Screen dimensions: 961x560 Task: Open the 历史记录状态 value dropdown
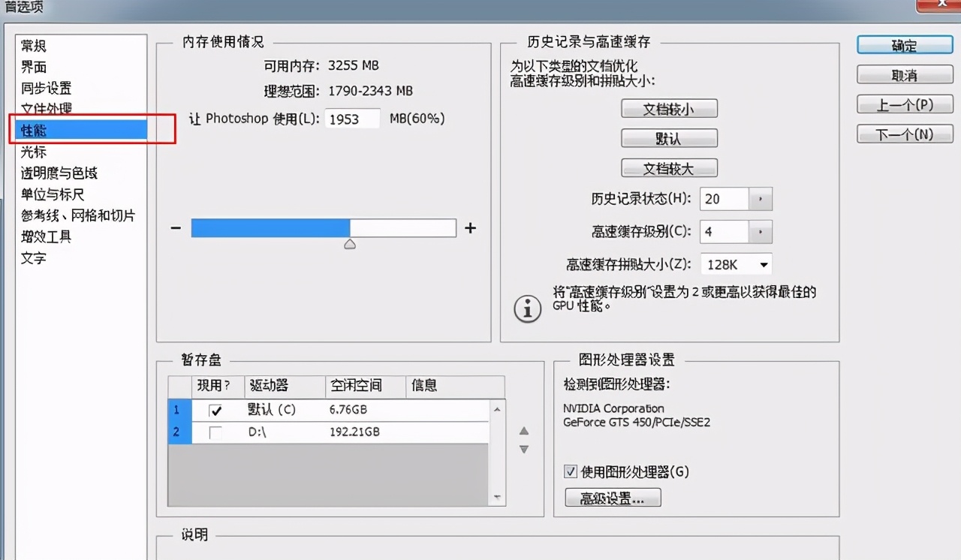pyautogui.click(x=761, y=199)
